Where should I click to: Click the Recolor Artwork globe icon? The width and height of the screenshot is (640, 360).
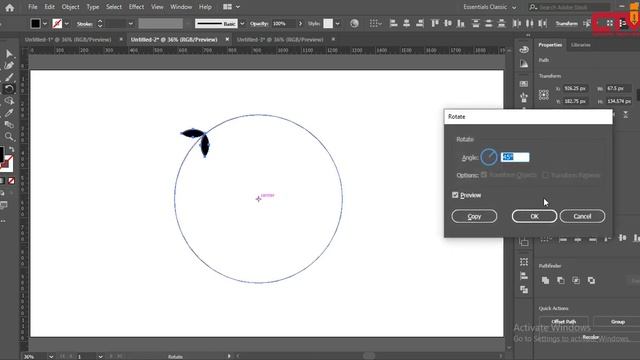(354, 24)
